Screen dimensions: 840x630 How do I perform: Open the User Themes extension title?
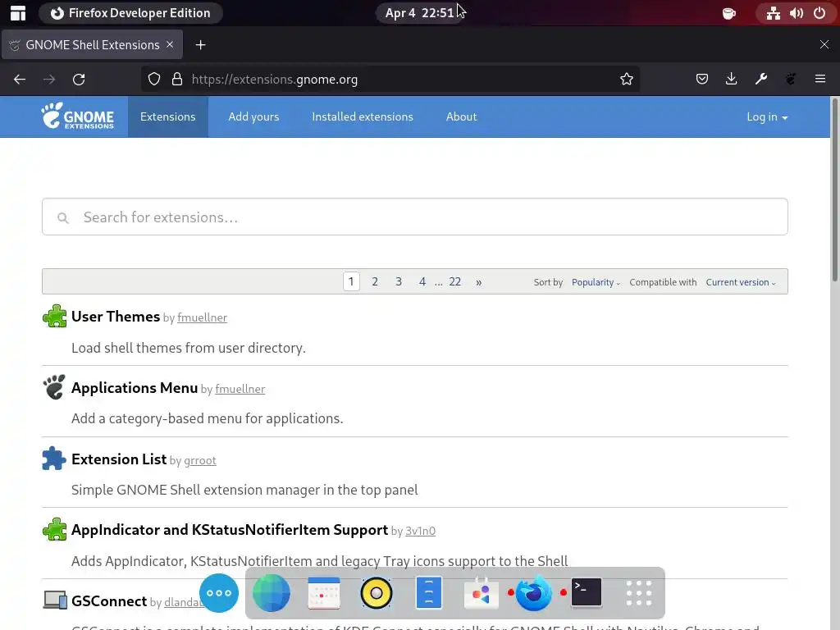coord(116,317)
